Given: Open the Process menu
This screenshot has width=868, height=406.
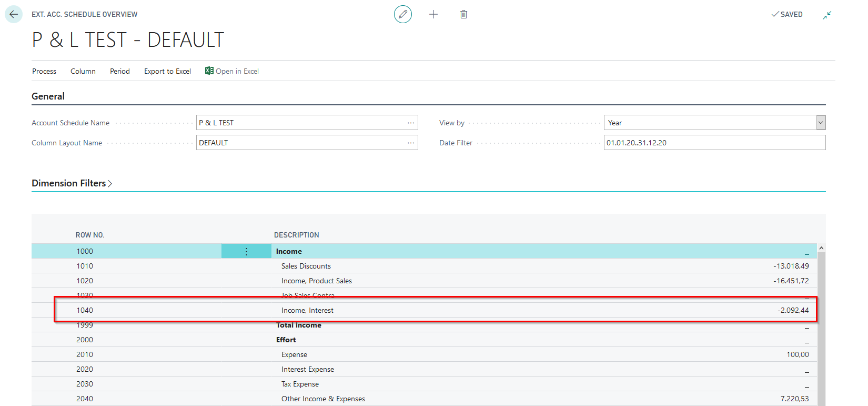Looking at the screenshot, I should click(44, 71).
